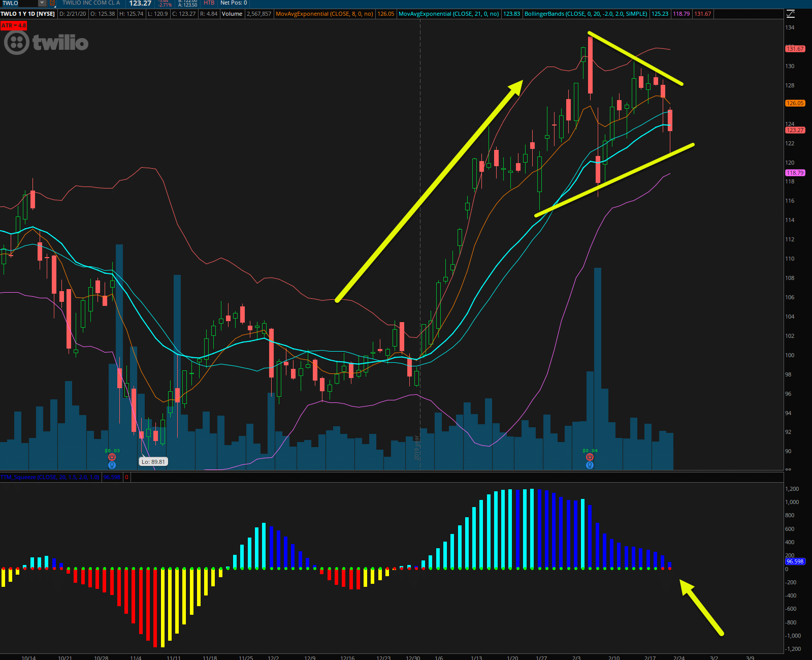Click the 125.23 Bollinger midline value in the header
Screen dimensions: 812x660
(x=660, y=14)
